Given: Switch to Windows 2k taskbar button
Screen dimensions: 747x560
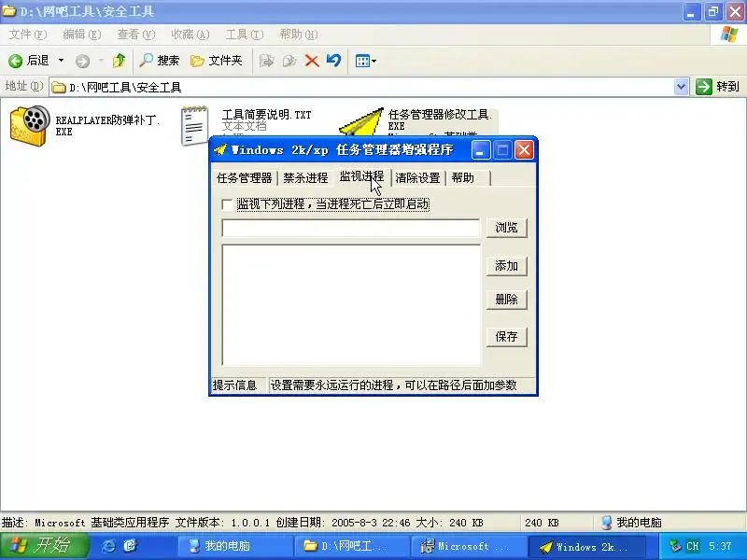Looking at the screenshot, I should point(587,546).
